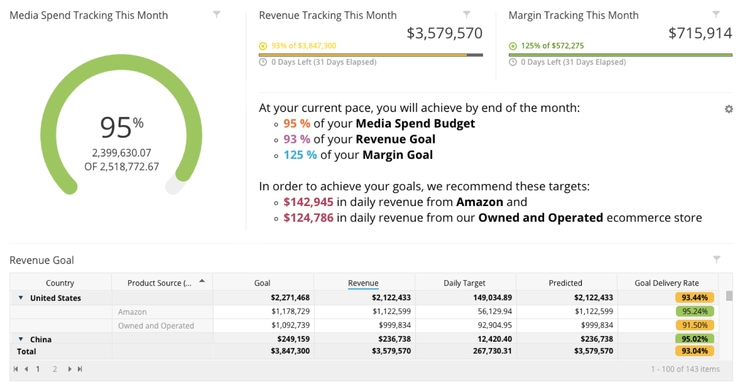Open filter on Media Spend Tracking widget
Viewport: 750px width, 386px height.
217,15
